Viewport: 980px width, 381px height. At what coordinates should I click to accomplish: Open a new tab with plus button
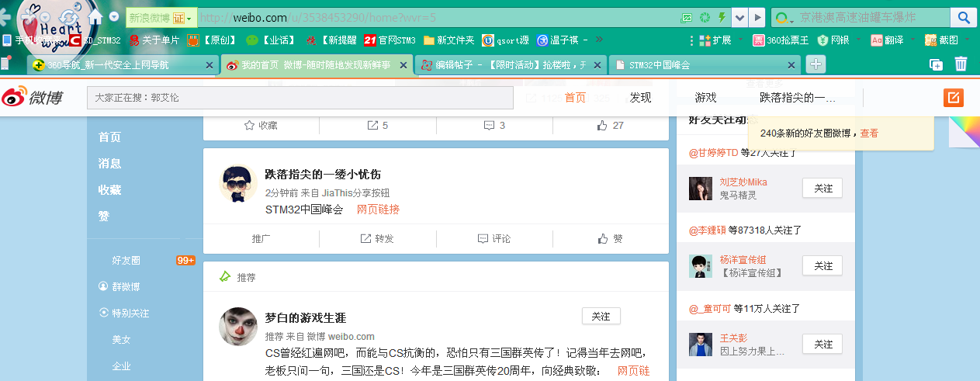[x=816, y=64]
